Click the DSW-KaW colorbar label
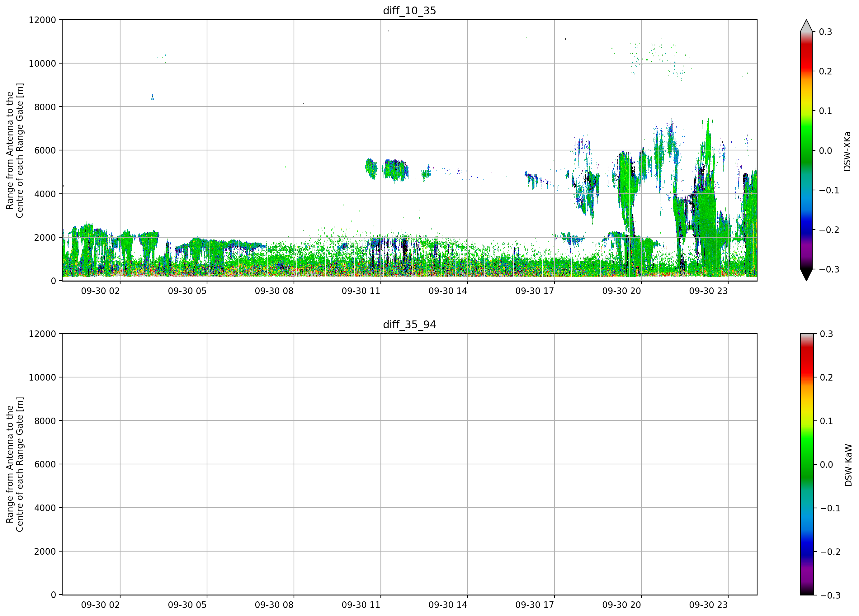 point(848,465)
